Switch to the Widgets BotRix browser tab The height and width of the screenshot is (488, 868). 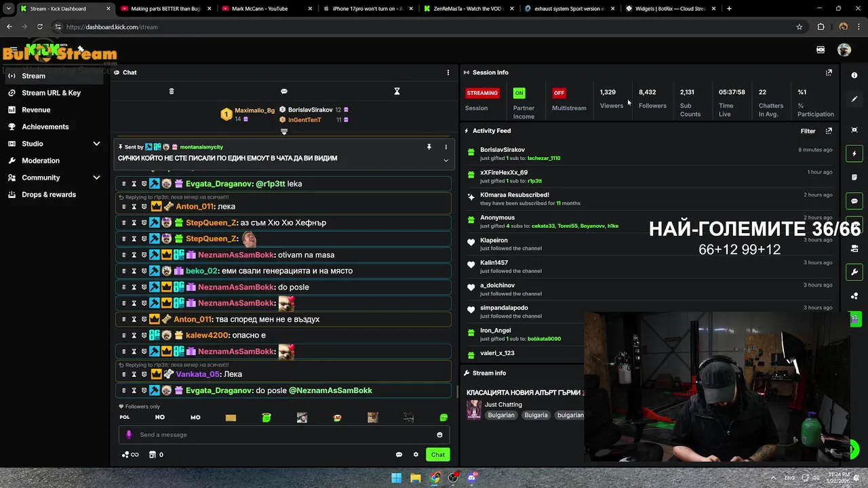(671, 9)
